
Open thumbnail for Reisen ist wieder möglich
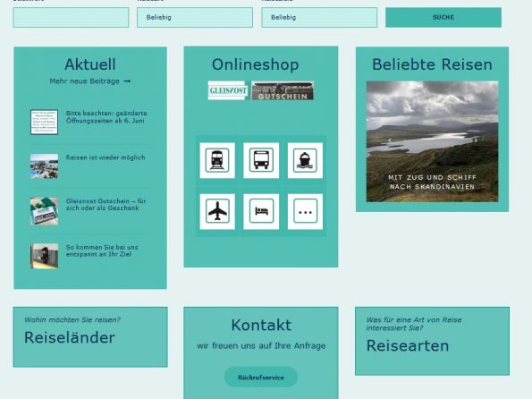point(44,166)
